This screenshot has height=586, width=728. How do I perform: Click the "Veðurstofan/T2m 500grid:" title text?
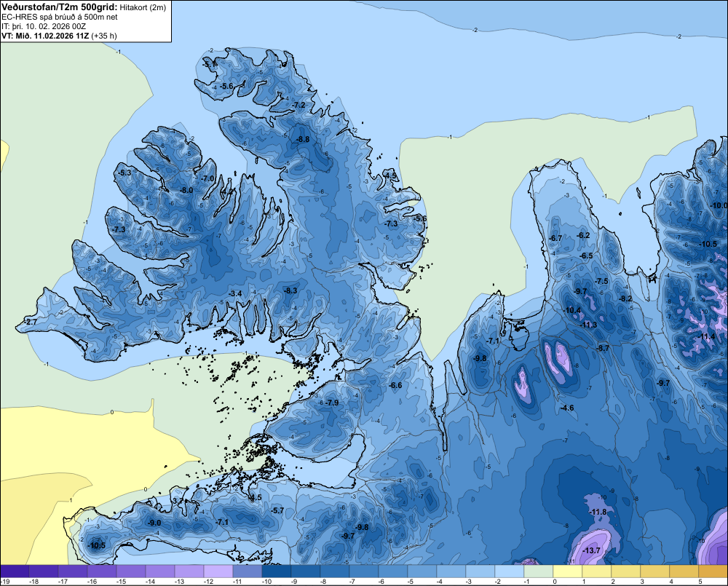[60, 7]
